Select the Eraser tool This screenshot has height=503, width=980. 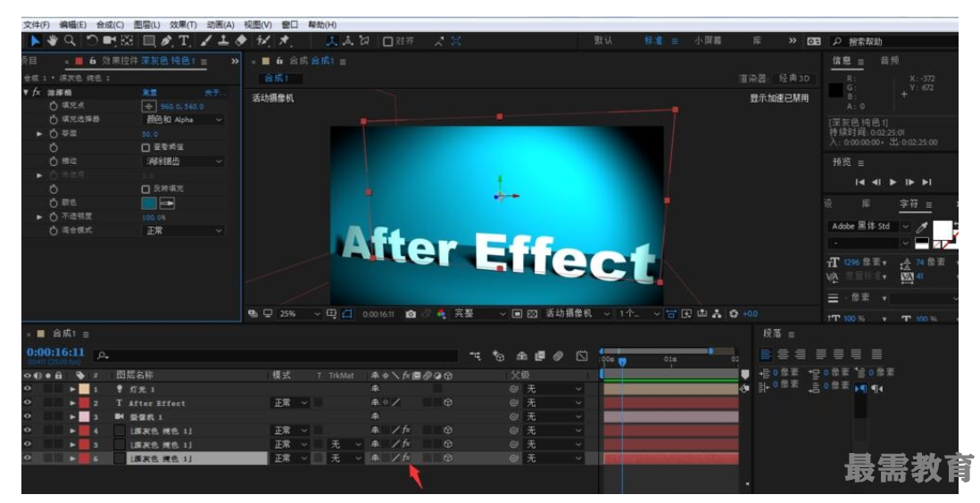coord(241,41)
